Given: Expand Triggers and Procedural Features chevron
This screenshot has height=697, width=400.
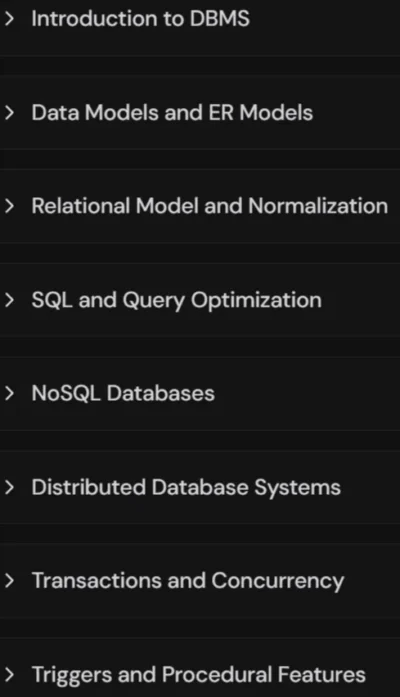Looking at the screenshot, I should tap(9, 674).
